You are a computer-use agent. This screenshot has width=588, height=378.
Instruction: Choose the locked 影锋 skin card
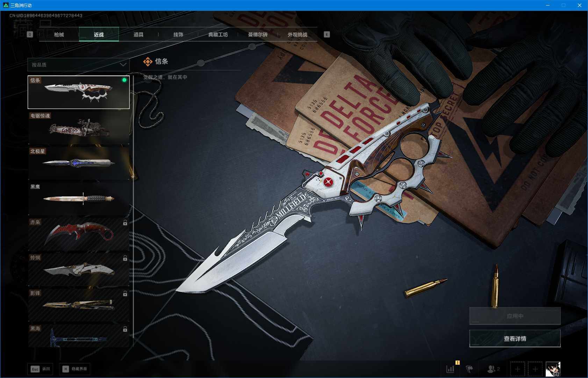tap(79, 305)
